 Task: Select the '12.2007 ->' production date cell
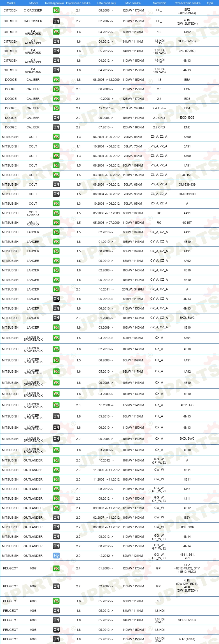coord(106,108)
